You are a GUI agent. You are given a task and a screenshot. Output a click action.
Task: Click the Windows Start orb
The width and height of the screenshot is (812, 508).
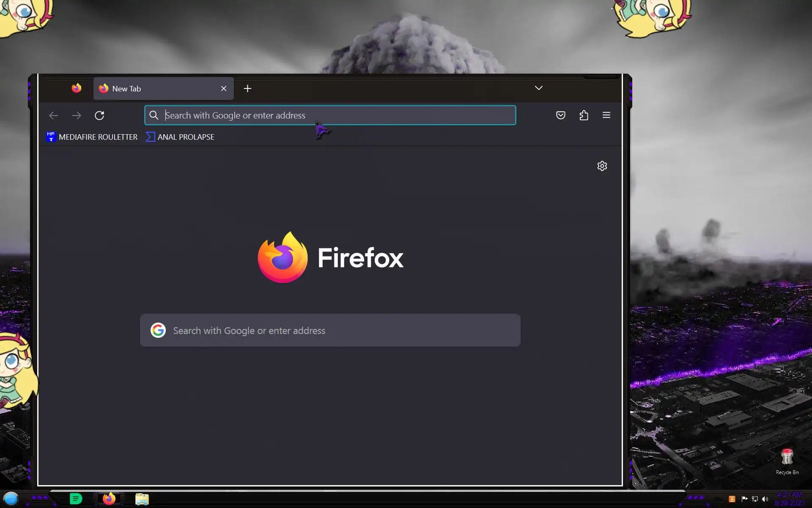click(11, 499)
